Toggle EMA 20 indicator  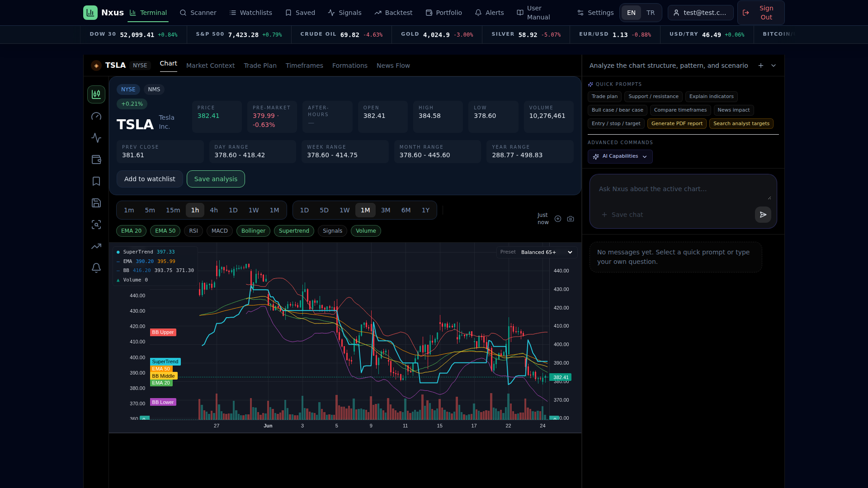pyautogui.click(x=131, y=231)
